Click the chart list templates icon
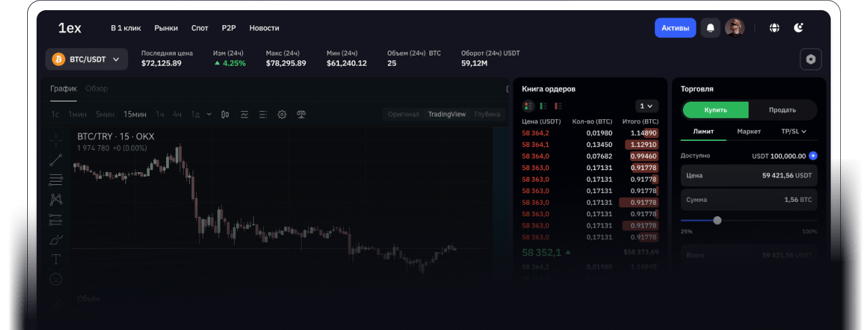 point(263,115)
